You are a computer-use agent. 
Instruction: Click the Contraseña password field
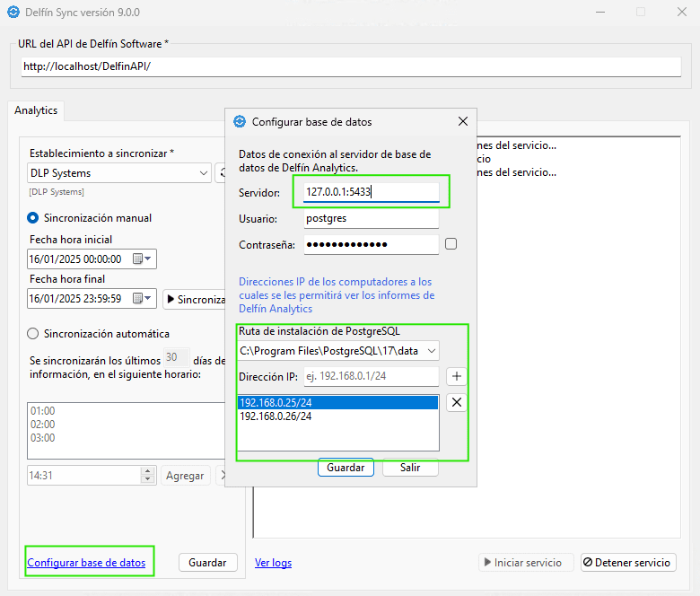pyautogui.click(x=371, y=245)
